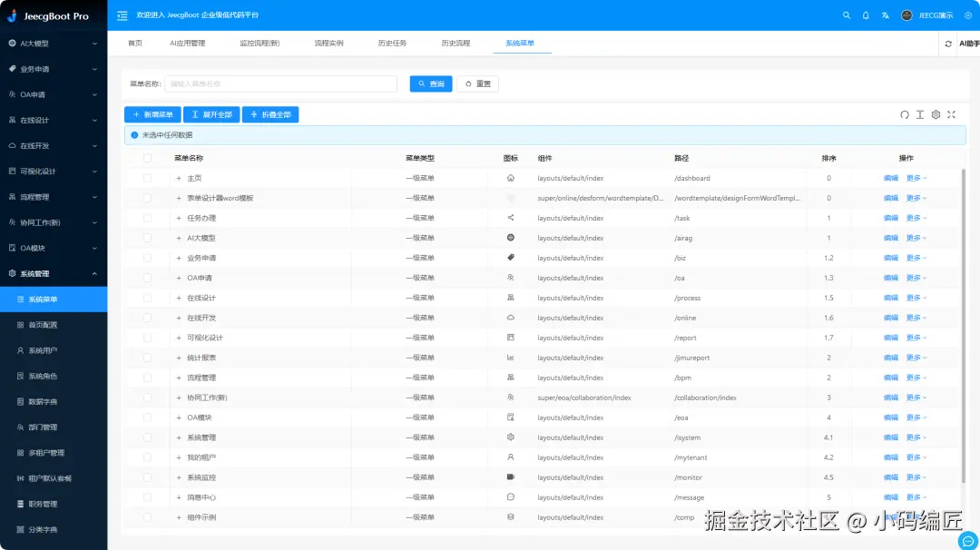Check the AI大模型 row checkbox
Image resolution: width=980 pixels, height=550 pixels.
pos(148,238)
